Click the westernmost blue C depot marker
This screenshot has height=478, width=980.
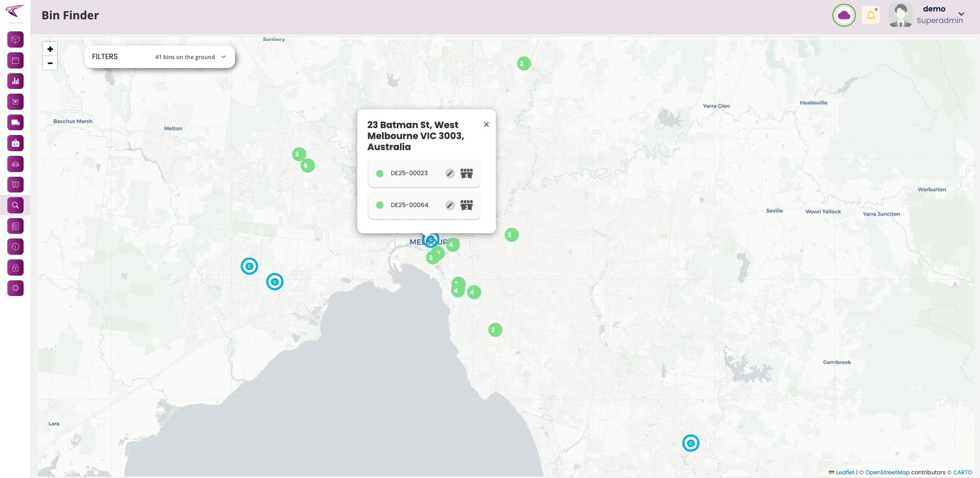coord(249,266)
